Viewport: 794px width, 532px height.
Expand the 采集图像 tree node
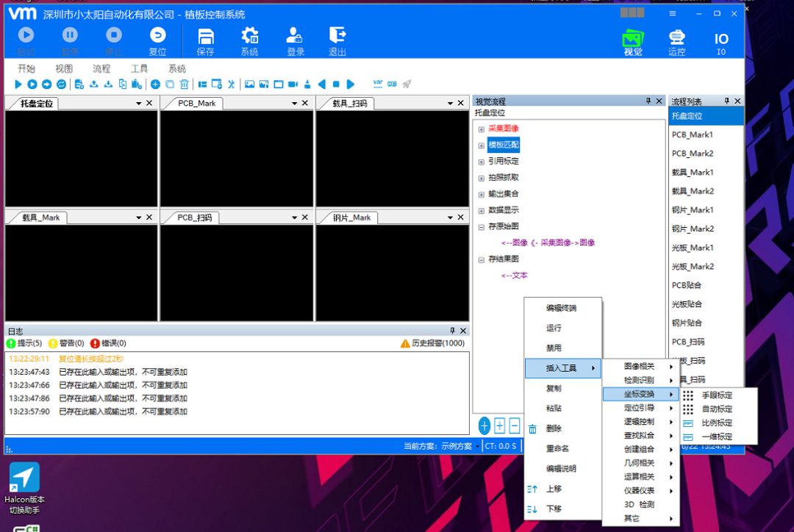pyautogui.click(x=481, y=129)
